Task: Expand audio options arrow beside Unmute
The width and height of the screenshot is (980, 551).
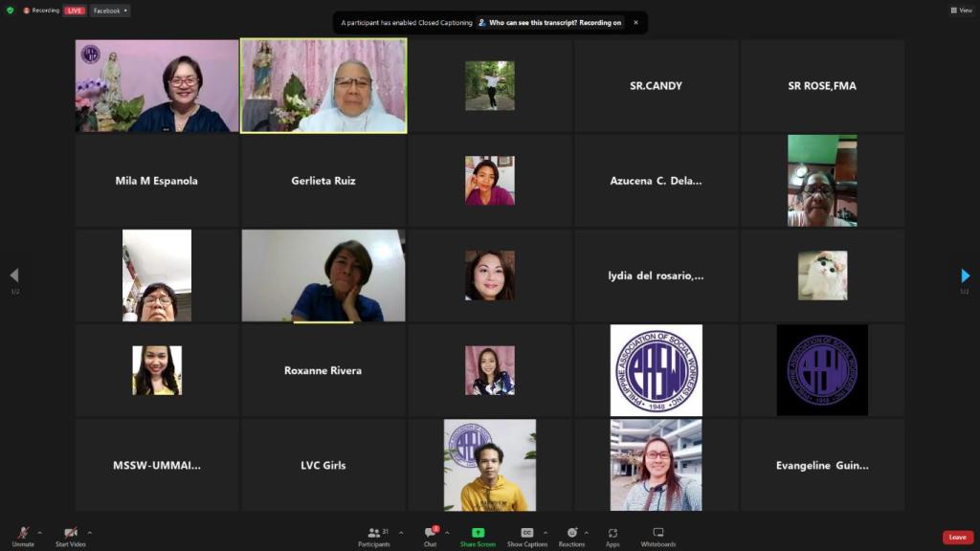Action: [x=39, y=533]
